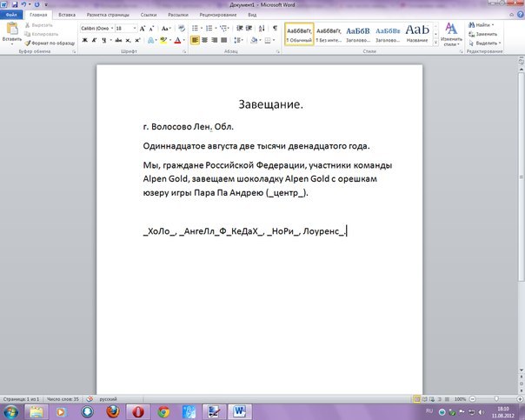Center-align the paragraph text
This screenshot has width=525, height=420.
click(207, 40)
